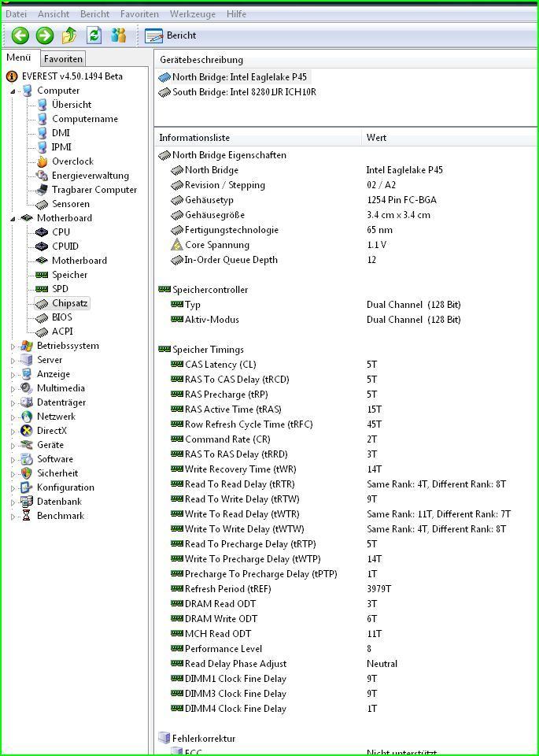539x756 pixels.
Task: Open the Bericht menu in menu bar
Action: [95, 14]
